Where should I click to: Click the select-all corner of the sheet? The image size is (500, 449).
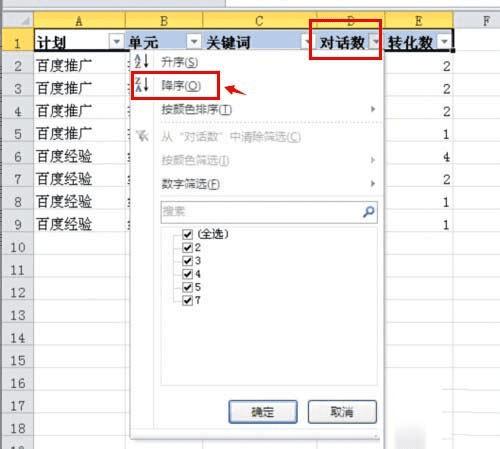click(x=18, y=21)
